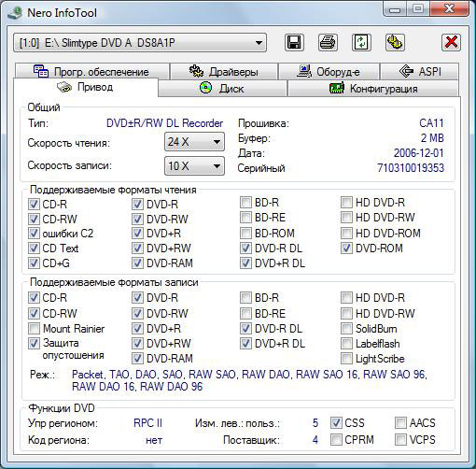
Task: Click the green-arrows refresh icon
Action: 361,42
